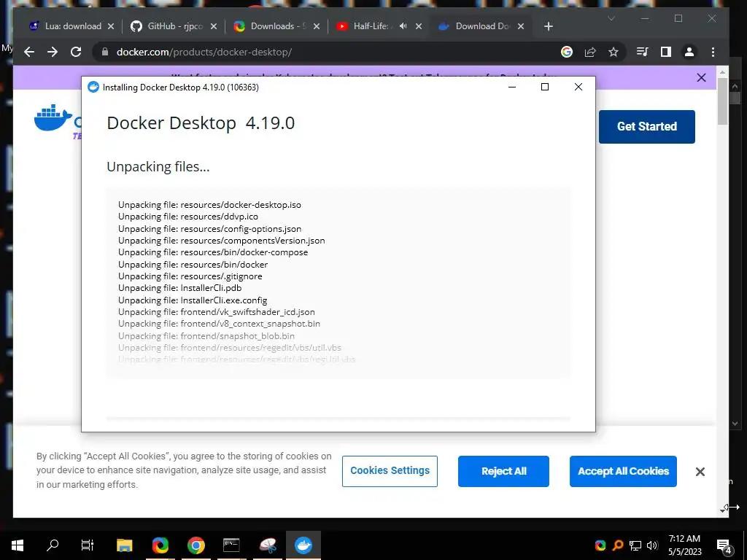Screen dimensions: 747x560
Task: Open the Google account icon in address bar
Action: click(566, 52)
